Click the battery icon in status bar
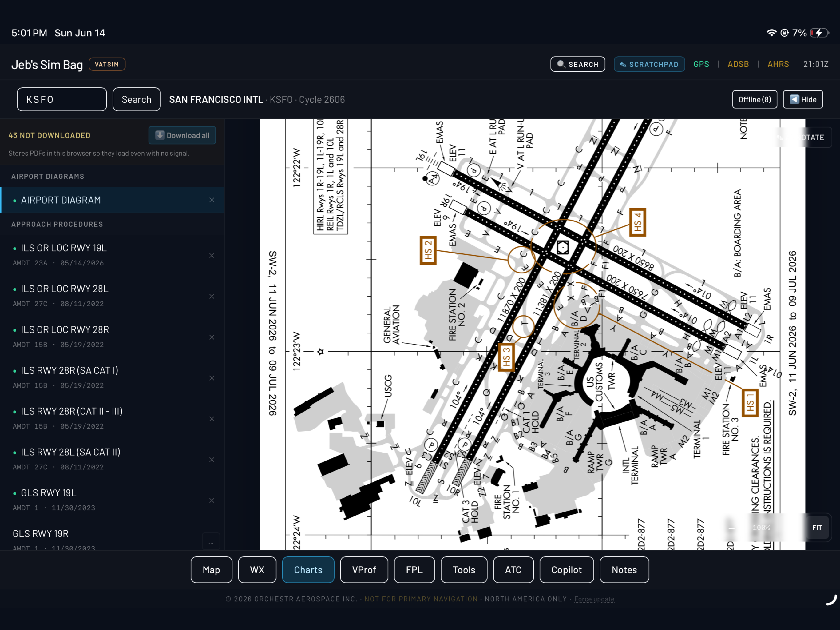840x630 pixels. [x=819, y=33]
